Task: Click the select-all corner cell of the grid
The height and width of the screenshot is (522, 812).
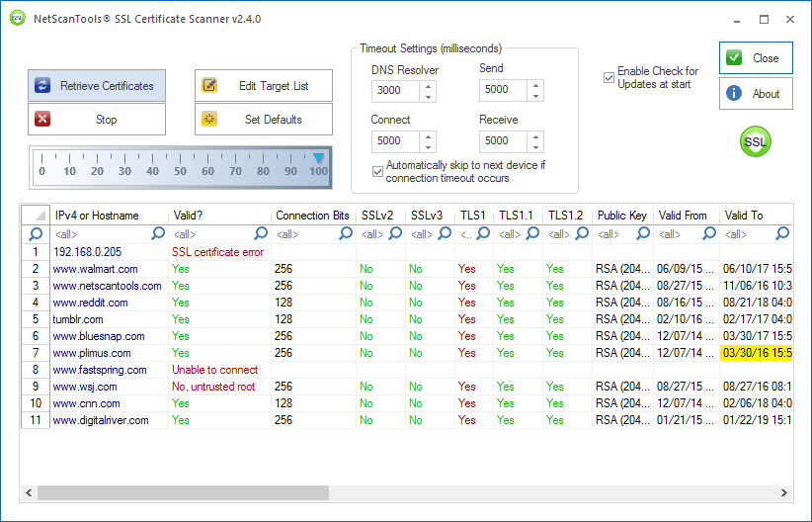Action: (x=36, y=216)
